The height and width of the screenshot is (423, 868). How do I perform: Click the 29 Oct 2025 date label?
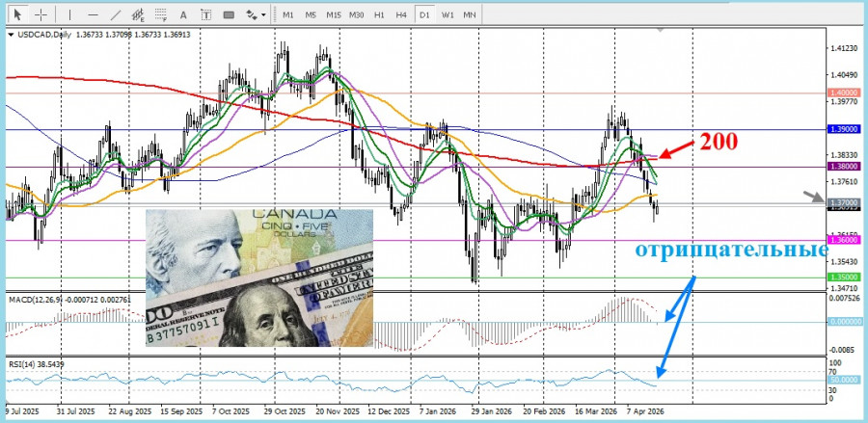pos(285,412)
